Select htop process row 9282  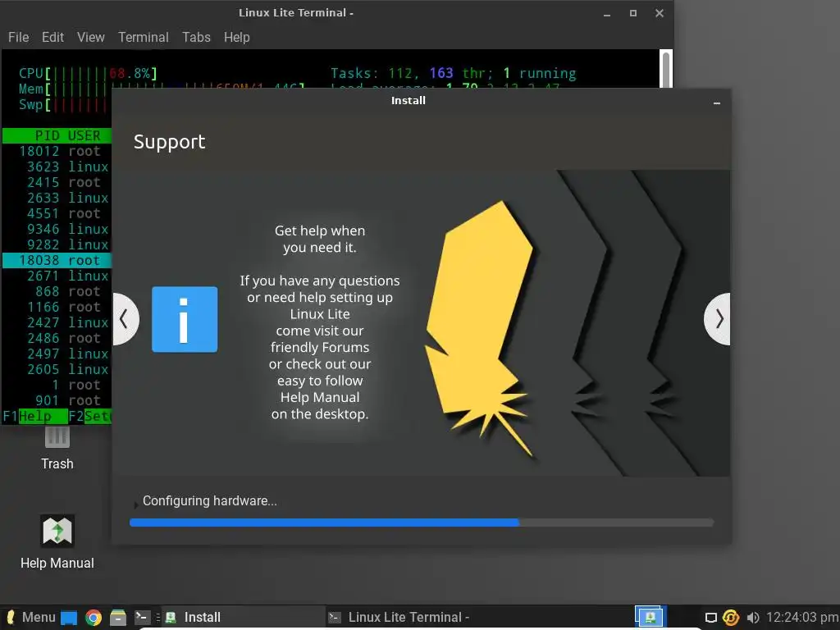[57, 244]
